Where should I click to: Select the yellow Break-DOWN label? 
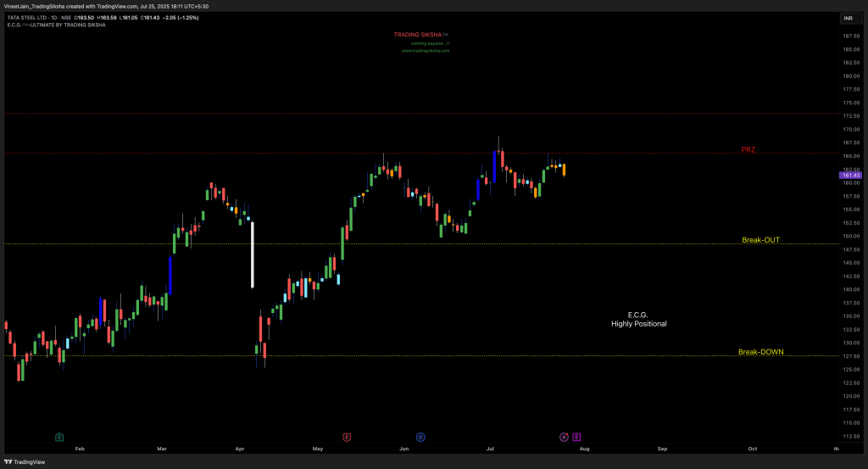coord(760,352)
